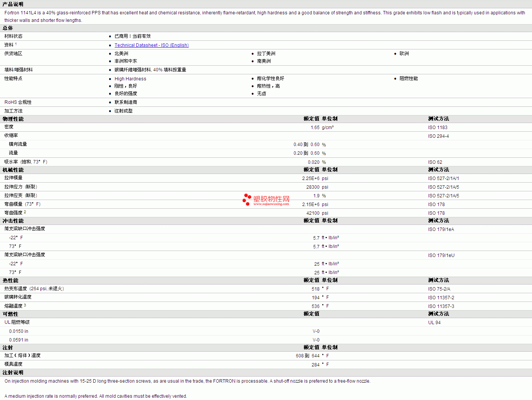This screenshot has width=532, height=400.
Task: Select the 良好的强度 feature entry
Action: pyautogui.click(x=126, y=94)
